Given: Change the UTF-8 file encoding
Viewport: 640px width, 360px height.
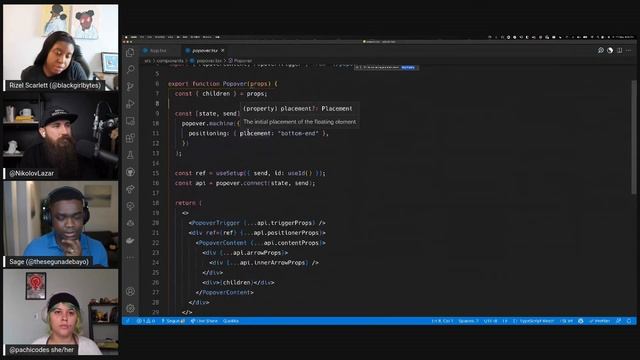Looking at the screenshot, I should tap(490, 321).
